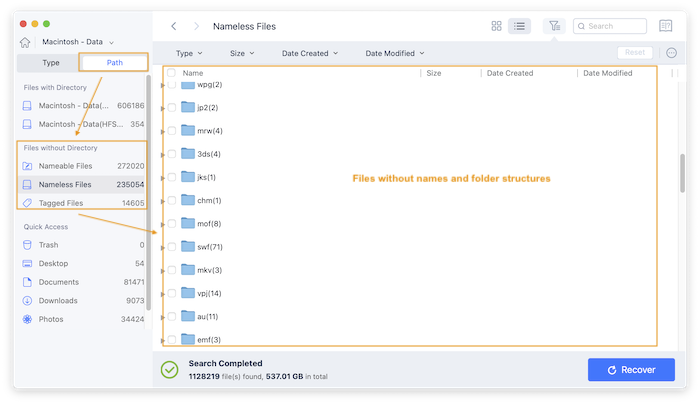
Task: Switch to grid view layout
Action: click(x=497, y=26)
